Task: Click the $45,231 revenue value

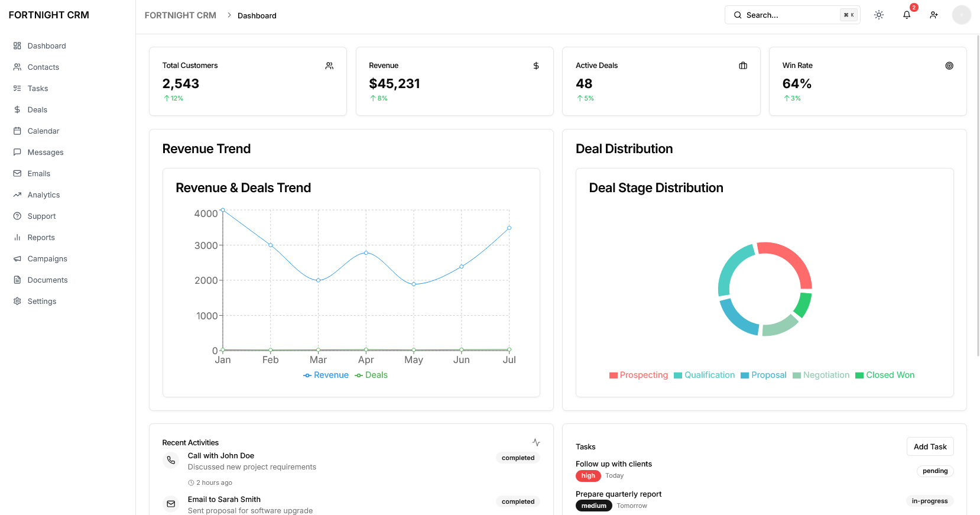Action: (394, 84)
